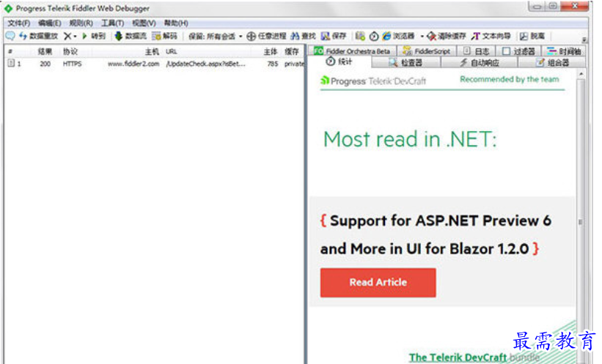
Task: Click the Read Article button
Action: coord(378,283)
